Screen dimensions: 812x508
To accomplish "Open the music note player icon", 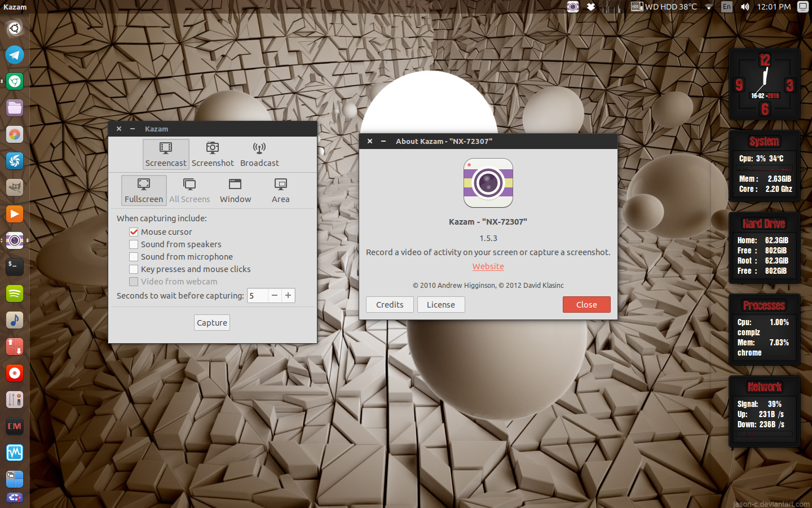I will (x=15, y=320).
